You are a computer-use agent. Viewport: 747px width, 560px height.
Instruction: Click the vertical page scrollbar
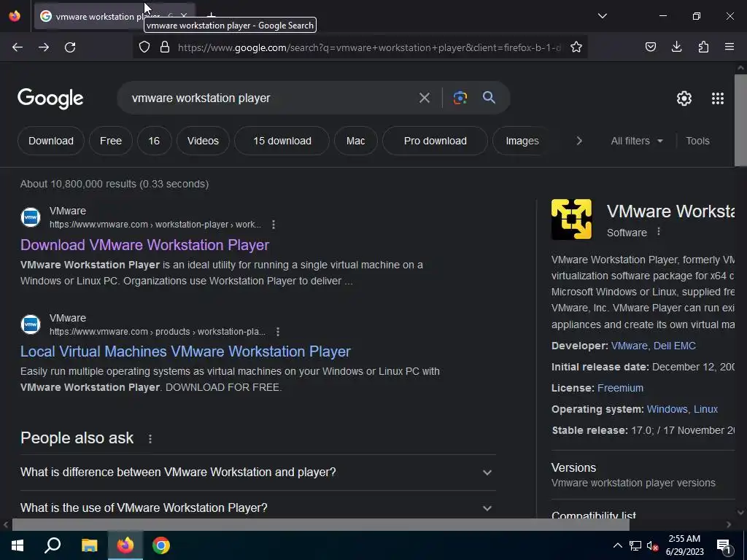(740, 119)
